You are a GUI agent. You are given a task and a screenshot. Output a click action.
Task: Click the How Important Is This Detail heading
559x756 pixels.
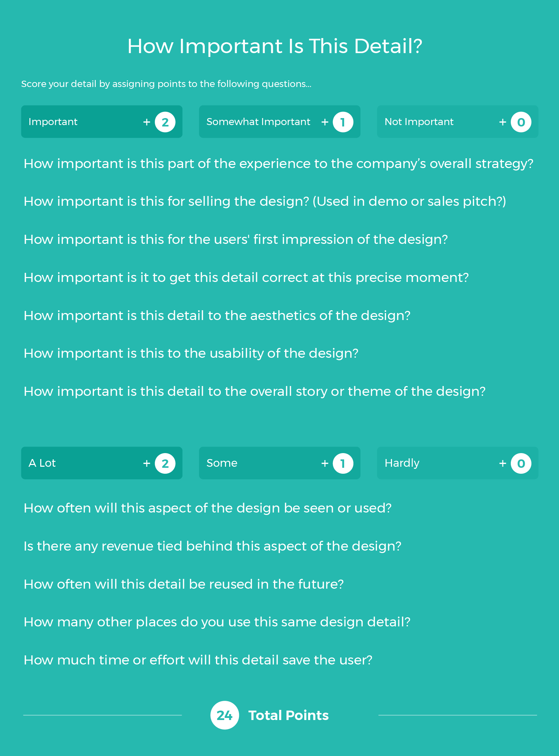275,46
